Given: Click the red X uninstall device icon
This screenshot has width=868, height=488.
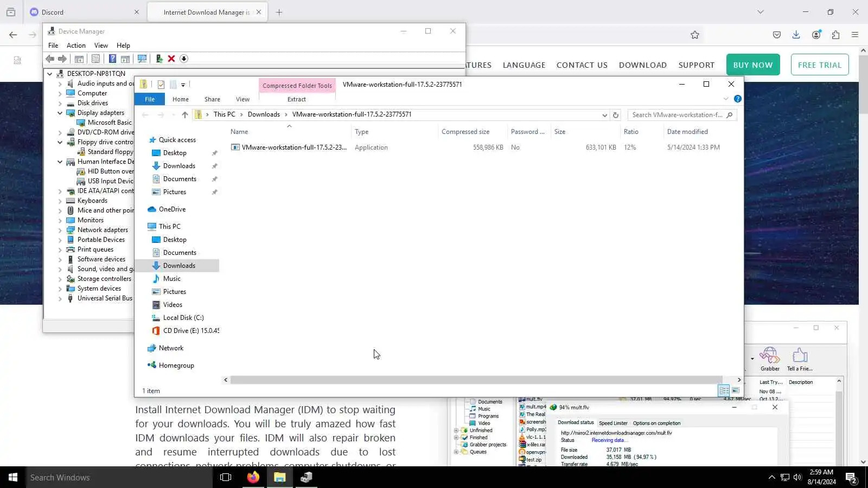Looking at the screenshot, I should tap(171, 59).
